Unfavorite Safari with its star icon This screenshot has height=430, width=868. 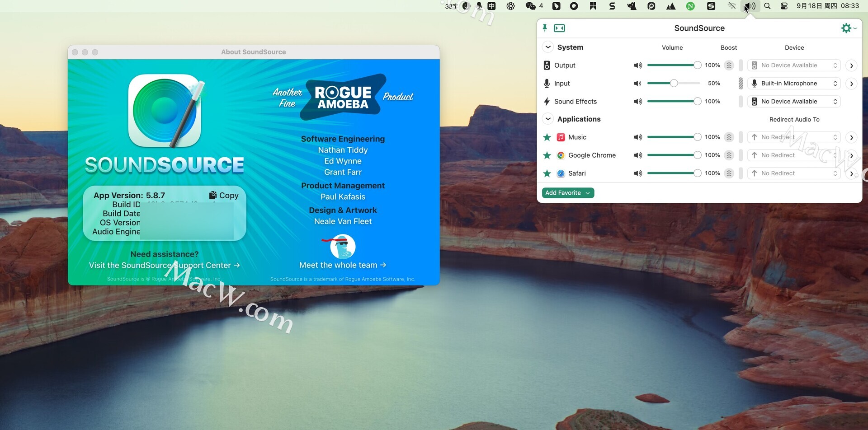pyautogui.click(x=547, y=173)
